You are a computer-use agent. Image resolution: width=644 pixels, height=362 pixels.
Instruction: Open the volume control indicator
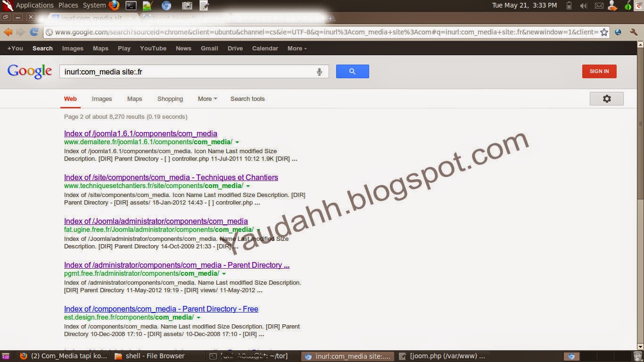[583, 6]
